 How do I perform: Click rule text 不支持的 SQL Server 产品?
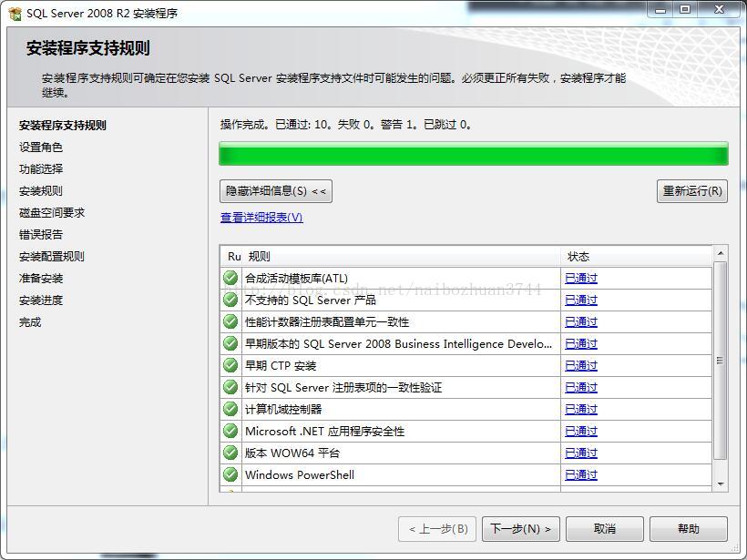click(310, 300)
